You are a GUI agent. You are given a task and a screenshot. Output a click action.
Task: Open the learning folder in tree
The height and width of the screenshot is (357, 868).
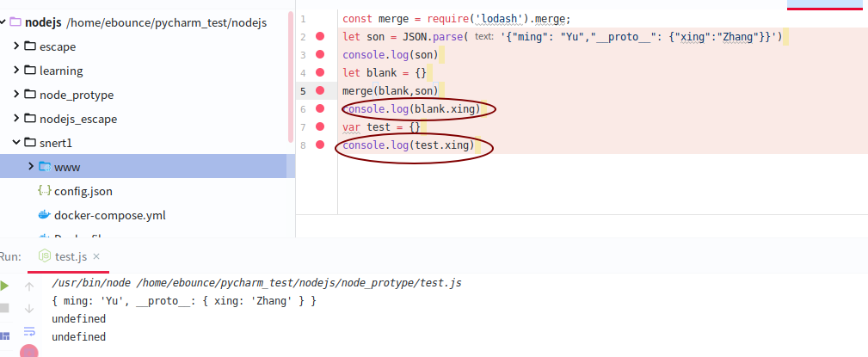click(x=60, y=71)
